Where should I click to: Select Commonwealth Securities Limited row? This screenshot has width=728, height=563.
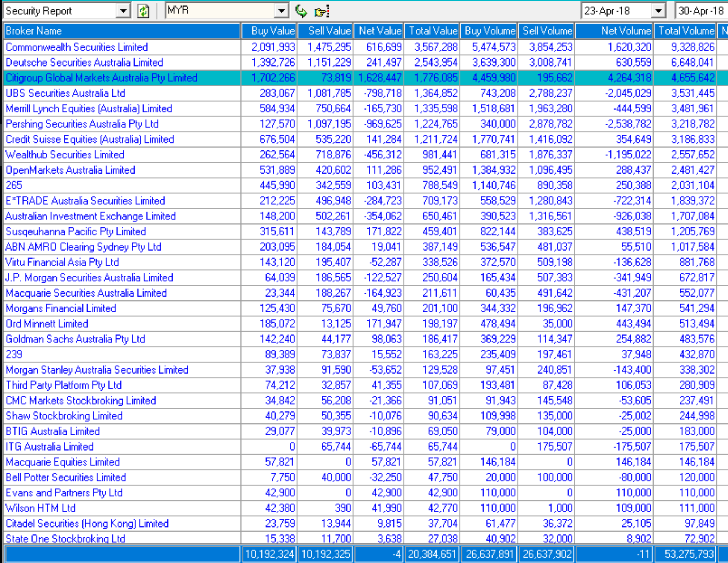[x=366, y=47]
